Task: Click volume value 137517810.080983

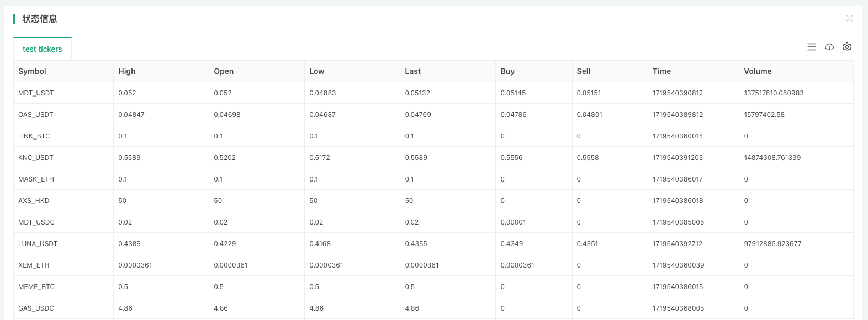Action: coord(773,93)
